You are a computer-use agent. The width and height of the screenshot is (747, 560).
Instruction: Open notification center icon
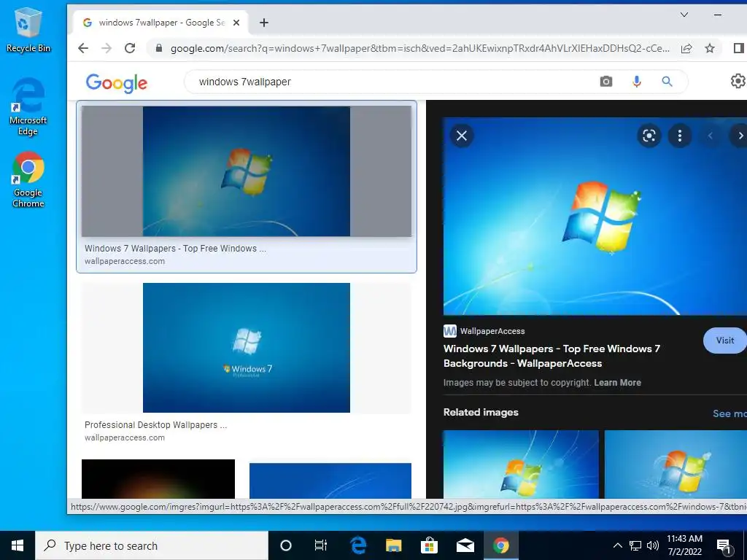coord(724,546)
